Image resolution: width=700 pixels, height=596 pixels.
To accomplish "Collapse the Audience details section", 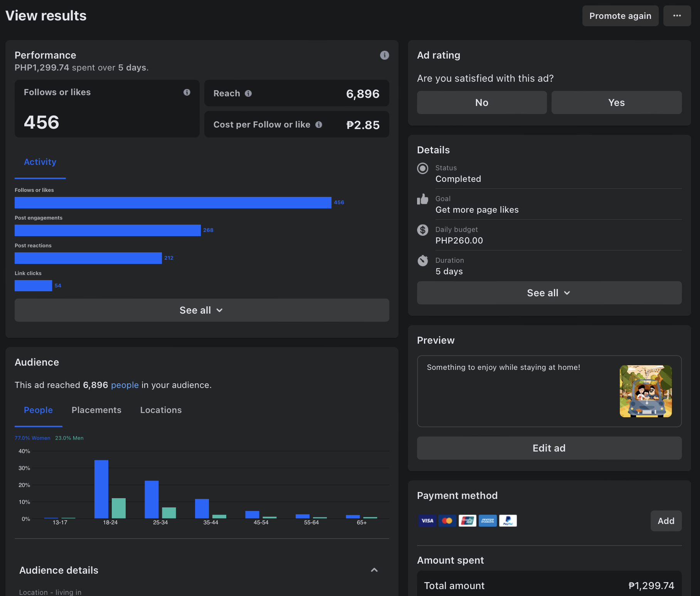I will click(x=374, y=570).
